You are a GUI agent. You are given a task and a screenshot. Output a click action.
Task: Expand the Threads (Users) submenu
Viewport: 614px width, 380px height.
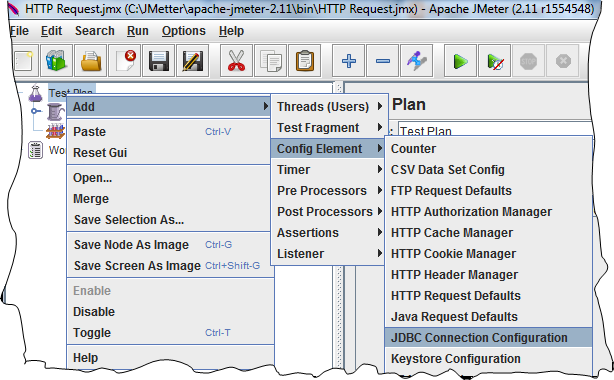(x=330, y=107)
